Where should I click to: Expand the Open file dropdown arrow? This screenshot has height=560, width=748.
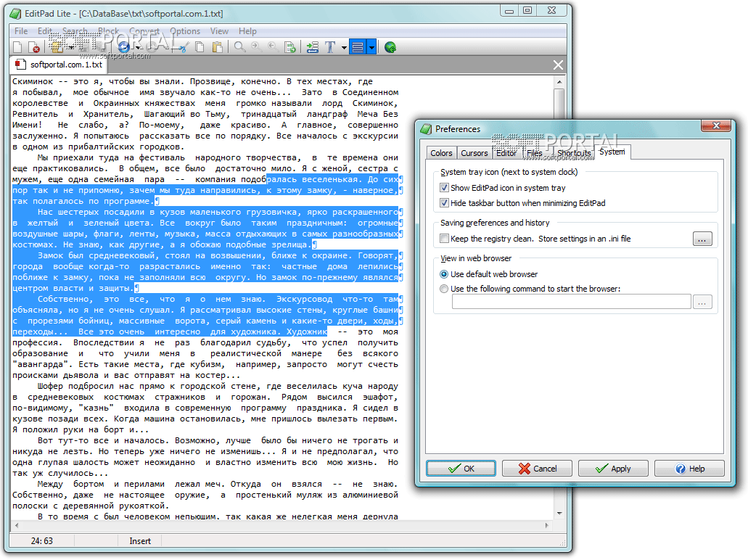click(x=70, y=46)
